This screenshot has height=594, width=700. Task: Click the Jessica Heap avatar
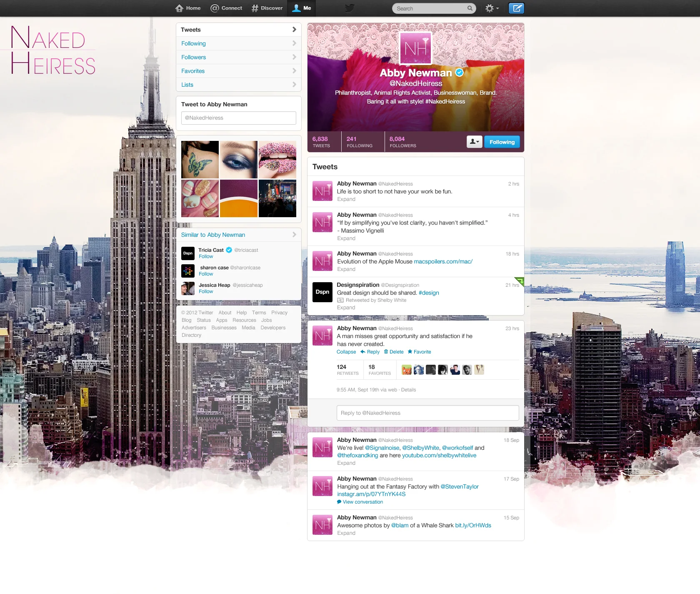click(x=188, y=288)
